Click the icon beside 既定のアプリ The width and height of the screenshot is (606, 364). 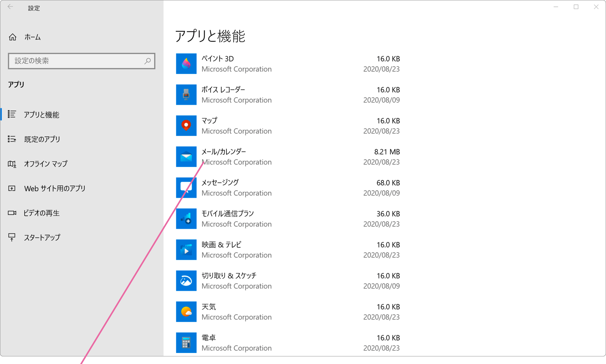tap(12, 139)
